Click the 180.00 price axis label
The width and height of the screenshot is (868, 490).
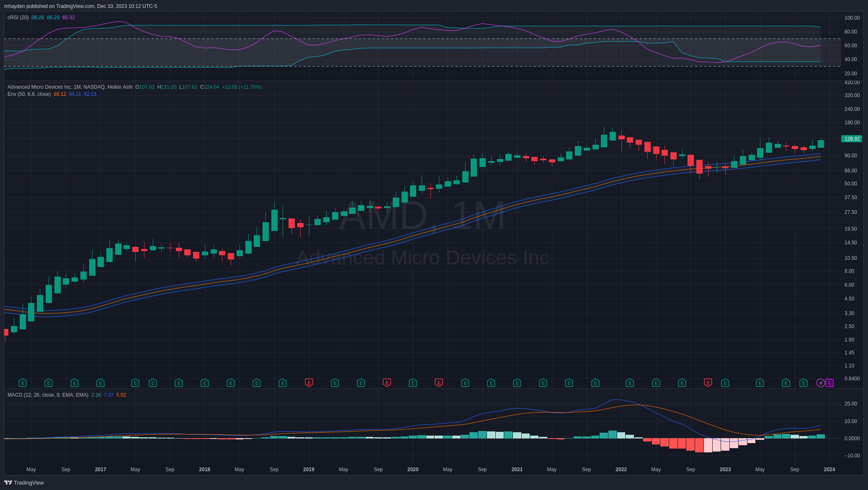click(852, 123)
